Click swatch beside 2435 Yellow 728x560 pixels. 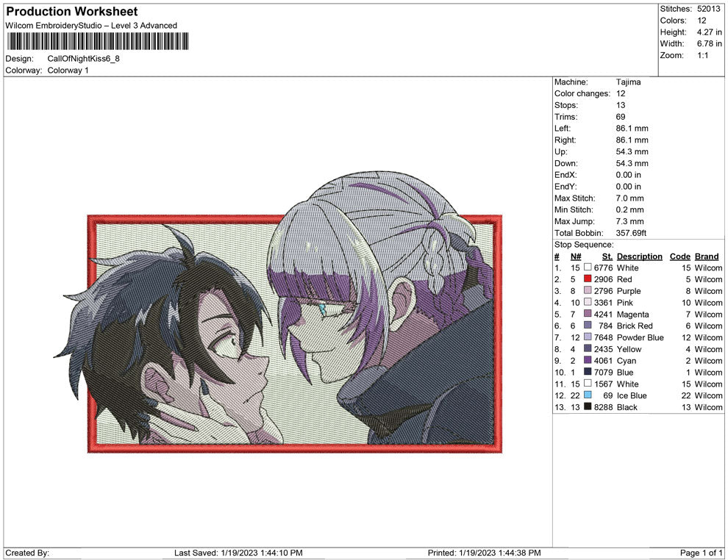click(x=588, y=348)
